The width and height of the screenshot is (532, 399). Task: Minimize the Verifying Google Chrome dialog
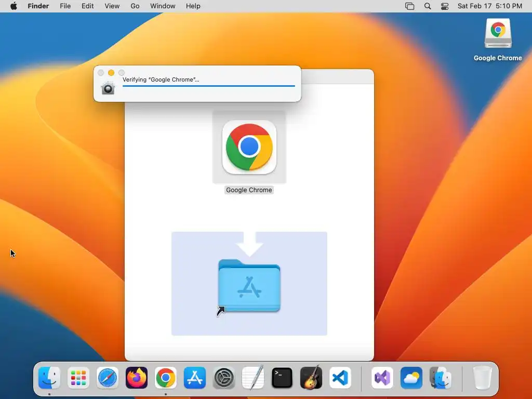click(111, 73)
